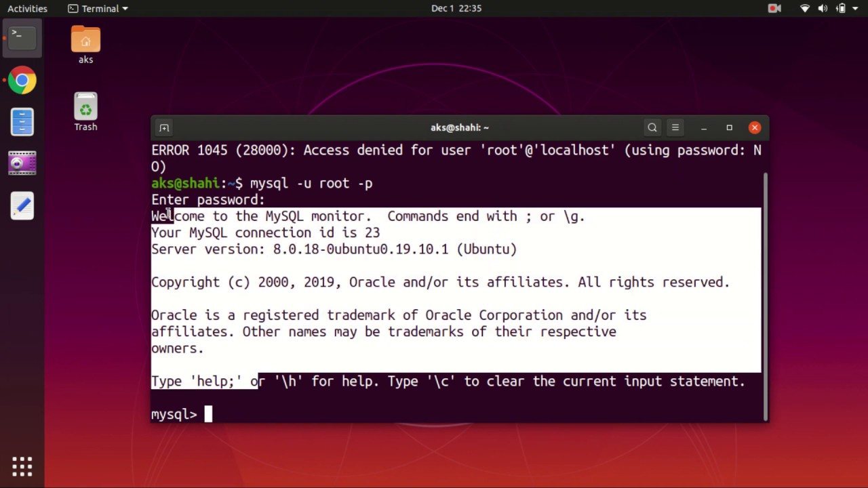The image size is (868, 488).
Task: Click the 'Enter password:' line
Action: 208,200
